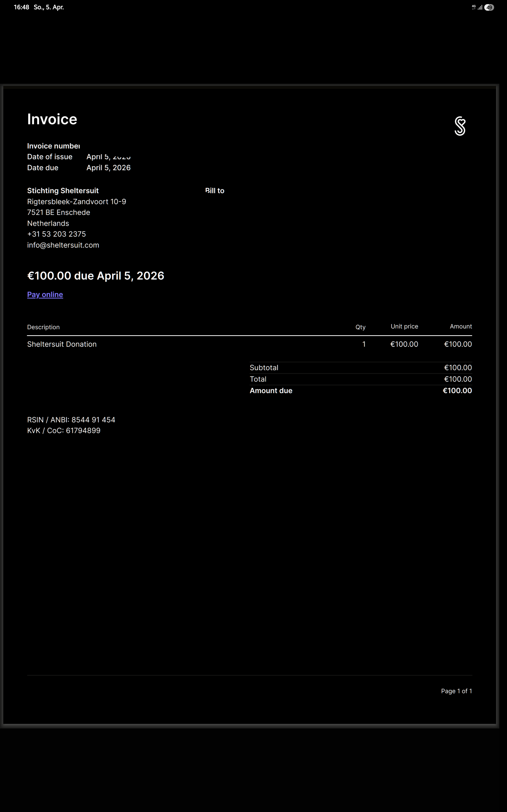This screenshot has height=812, width=507.
Task: Tap the status bar clock showing 16:48
Action: 21,7
